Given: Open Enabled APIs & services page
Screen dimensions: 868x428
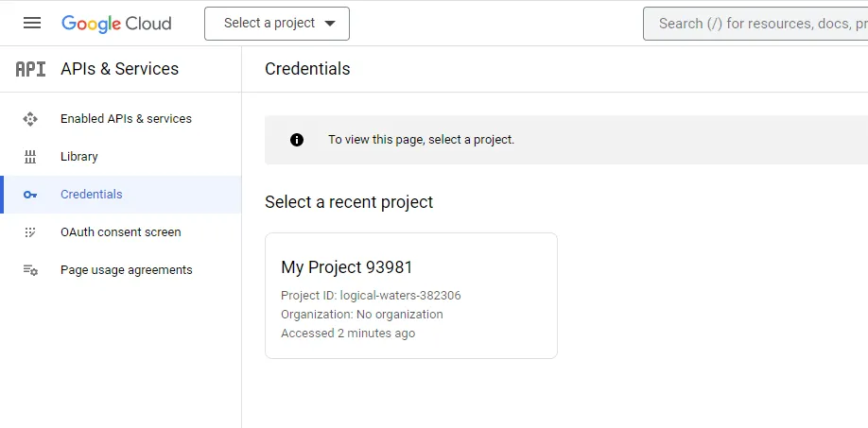Looking at the screenshot, I should [x=121, y=119].
